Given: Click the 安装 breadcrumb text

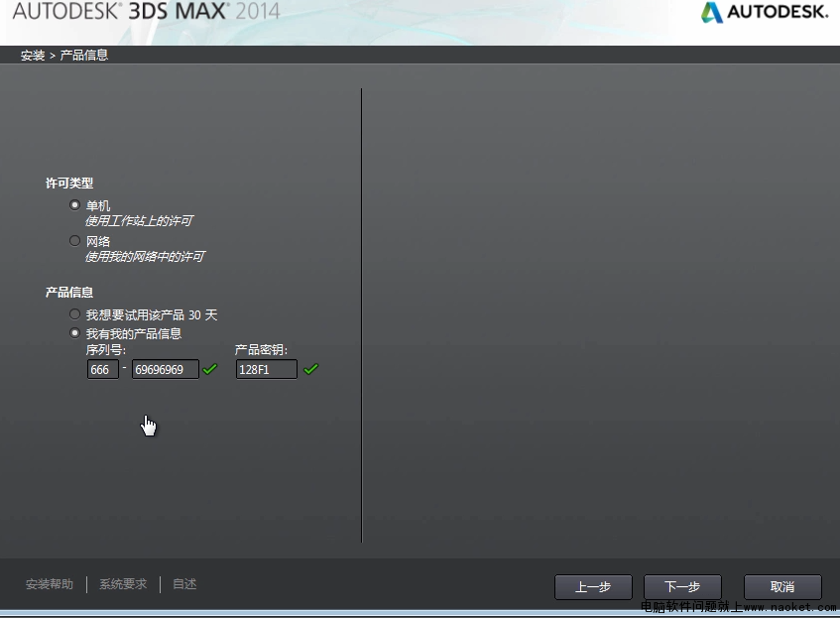Looking at the screenshot, I should (x=33, y=56).
